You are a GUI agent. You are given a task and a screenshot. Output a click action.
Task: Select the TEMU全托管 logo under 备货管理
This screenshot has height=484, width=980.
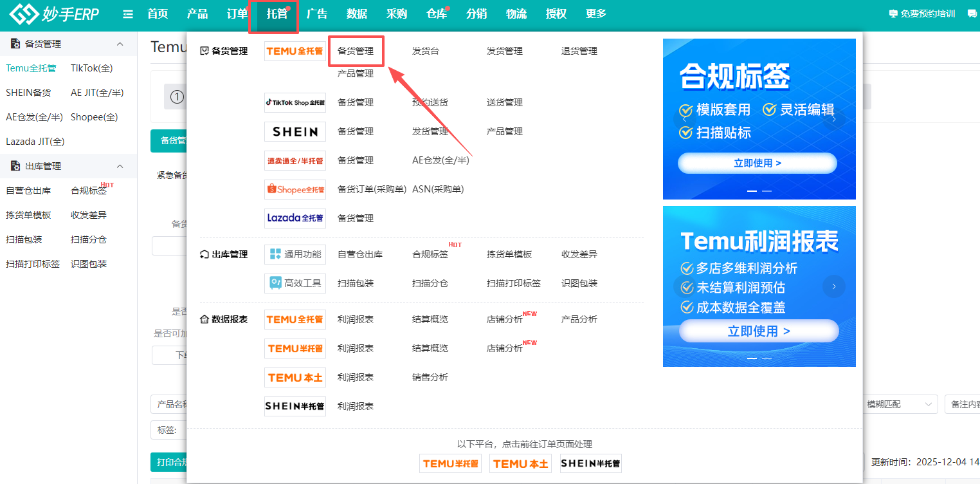[x=295, y=51]
